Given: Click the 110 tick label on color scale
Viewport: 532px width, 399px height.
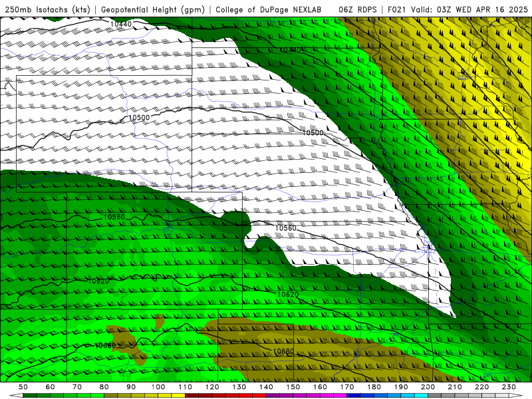Looking at the screenshot, I should pyautogui.click(x=186, y=387).
